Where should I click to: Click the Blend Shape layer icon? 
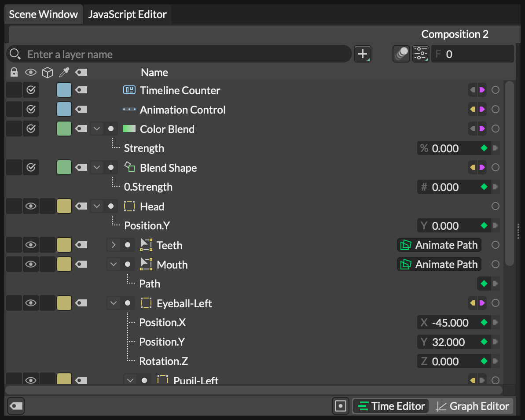pyautogui.click(x=129, y=167)
